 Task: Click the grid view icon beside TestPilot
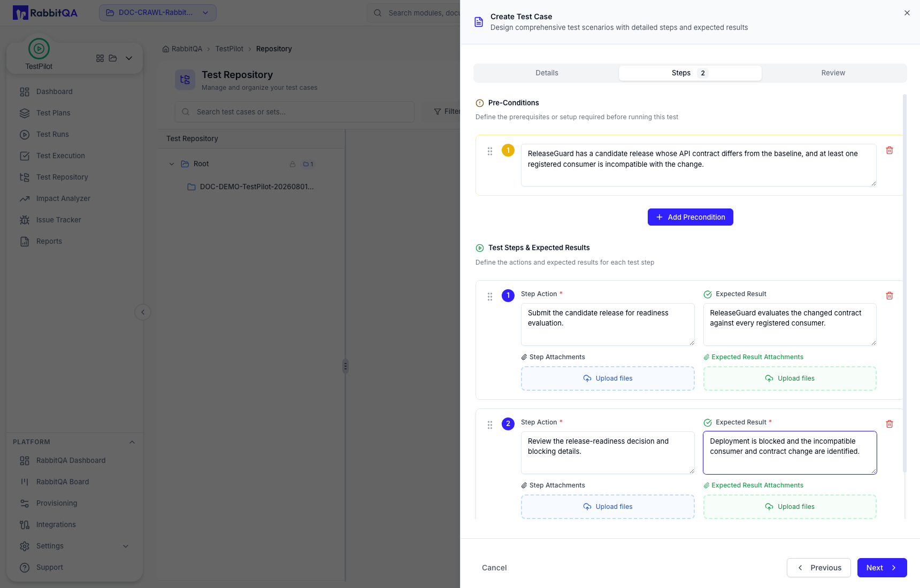point(100,58)
